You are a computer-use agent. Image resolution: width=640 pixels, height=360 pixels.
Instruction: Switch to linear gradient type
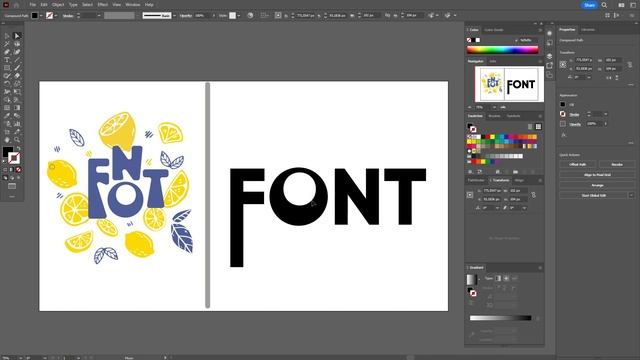(498, 278)
